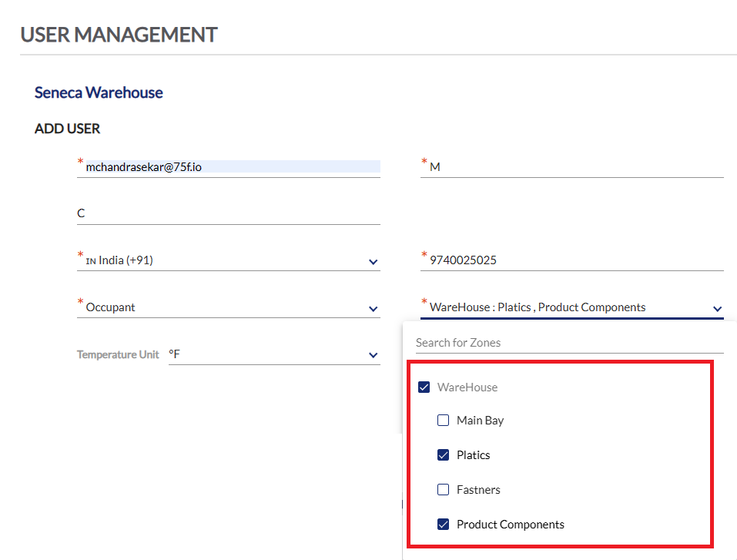Select the Main Bay zone label
Image resolution: width=737 pixels, height=560 pixels.
(480, 421)
